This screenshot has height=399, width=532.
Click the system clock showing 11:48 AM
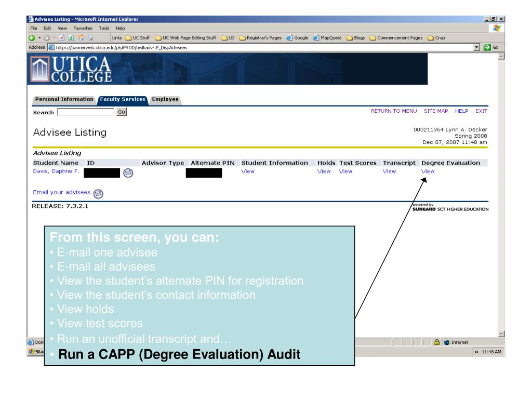pos(491,352)
